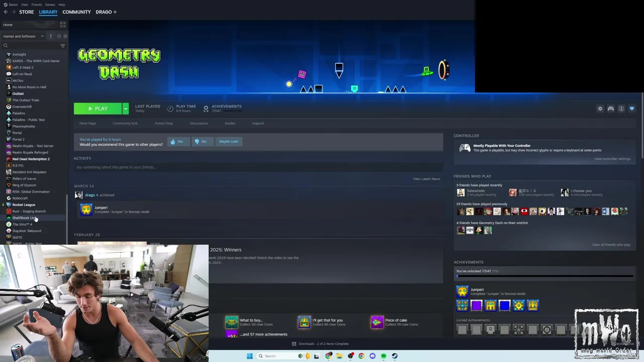Viewport: 644px width, 362px height.
Task: Click the Steam taskbar icon
Action: [394, 356]
